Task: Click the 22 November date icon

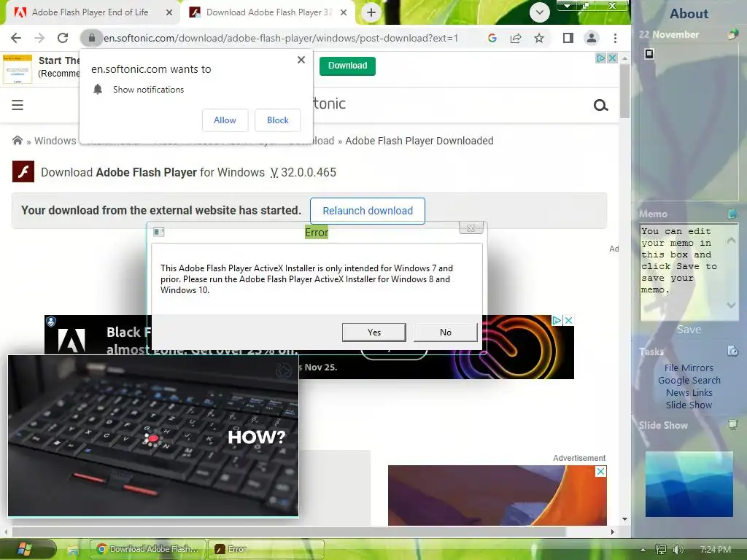Action: pyautogui.click(x=732, y=34)
